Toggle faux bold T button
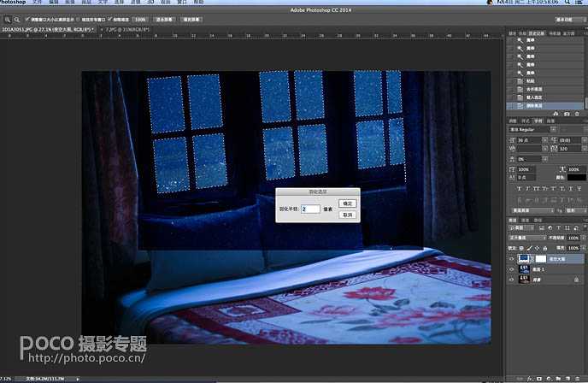588x383 pixels. pyautogui.click(x=520, y=189)
